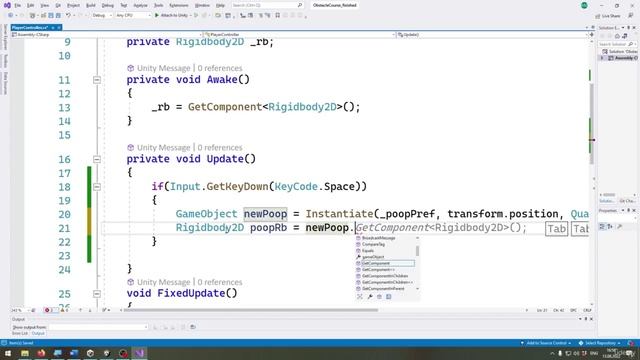Open the Window menu
This screenshot has height=360, width=640.
202,5
